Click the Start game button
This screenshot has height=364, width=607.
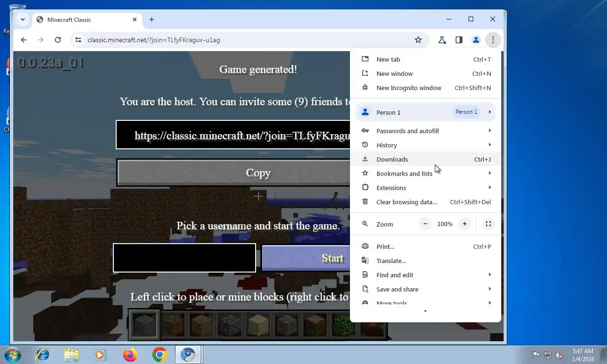[x=306, y=258]
